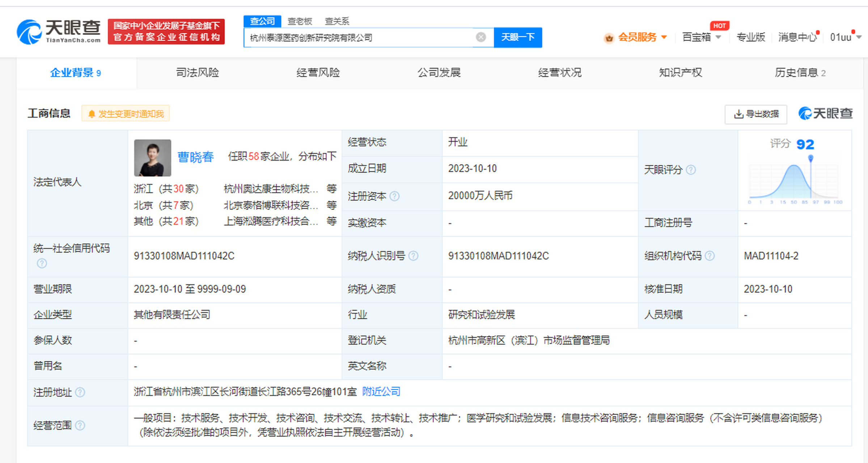Click the business period 2023-10-10 至 9999-09-09
The height and width of the screenshot is (463, 868).
point(190,289)
